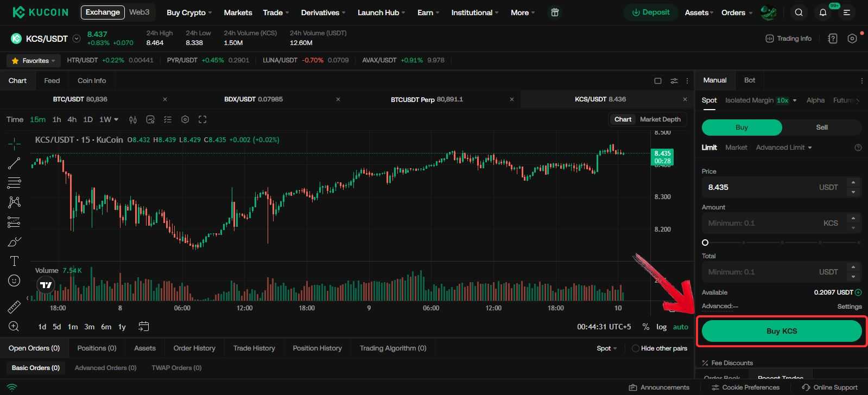Switch to the Coin Info tab
Screen dimensions: 868x395
click(92, 81)
